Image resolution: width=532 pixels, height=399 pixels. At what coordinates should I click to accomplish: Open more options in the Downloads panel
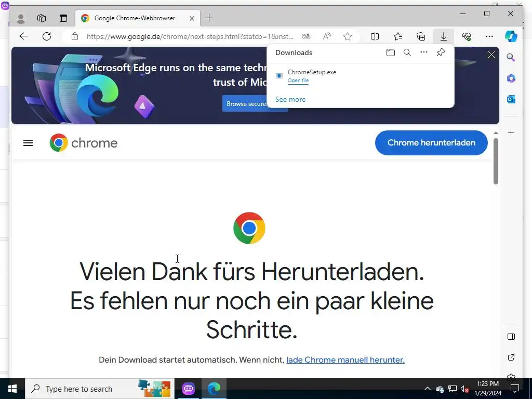pos(424,52)
